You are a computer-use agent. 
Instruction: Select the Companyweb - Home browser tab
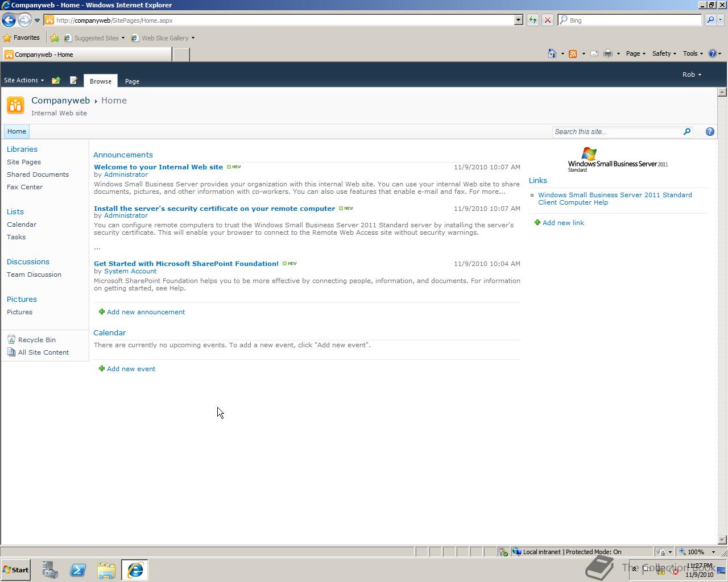[87, 55]
